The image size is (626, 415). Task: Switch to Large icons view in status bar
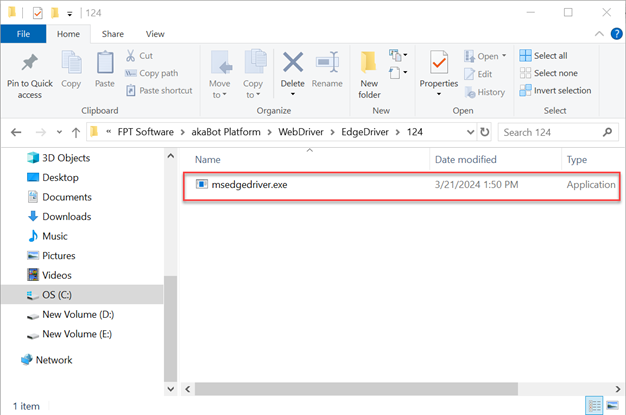(x=612, y=406)
